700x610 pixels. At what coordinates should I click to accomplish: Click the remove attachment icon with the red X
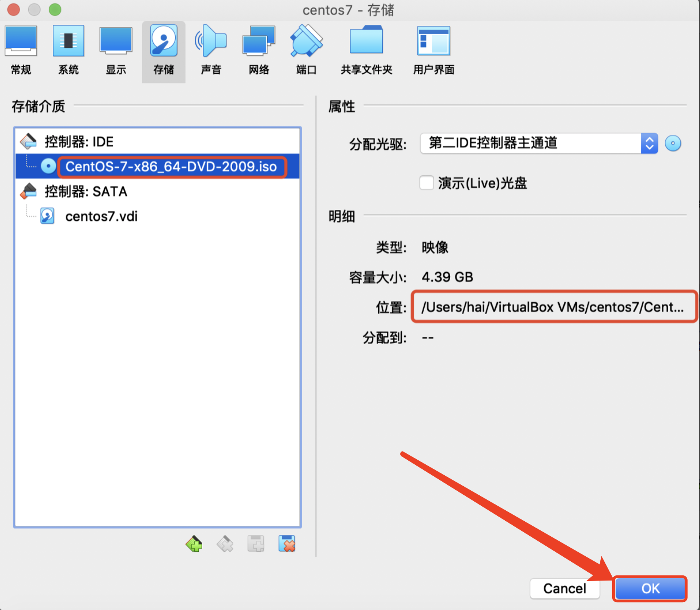coord(287,544)
